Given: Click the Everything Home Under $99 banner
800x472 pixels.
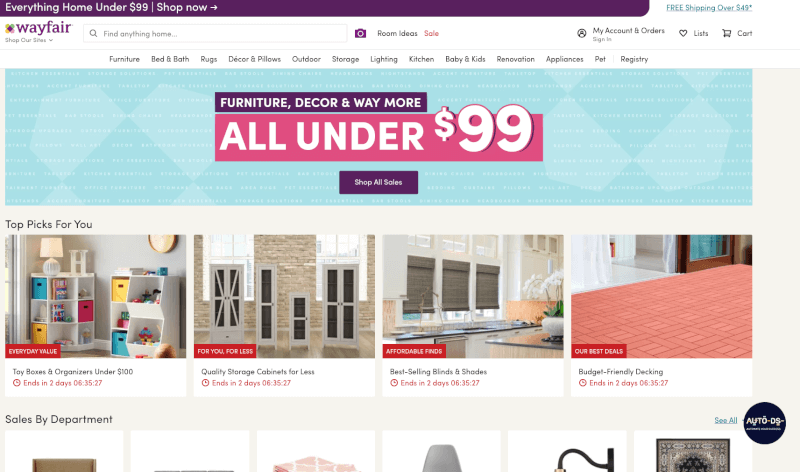Looking at the screenshot, I should pyautogui.click(x=111, y=8).
